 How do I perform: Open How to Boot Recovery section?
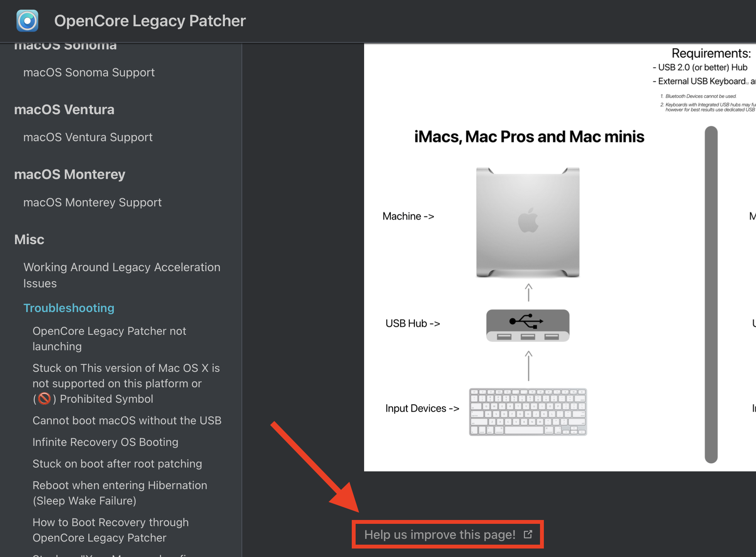click(x=111, y=530)
